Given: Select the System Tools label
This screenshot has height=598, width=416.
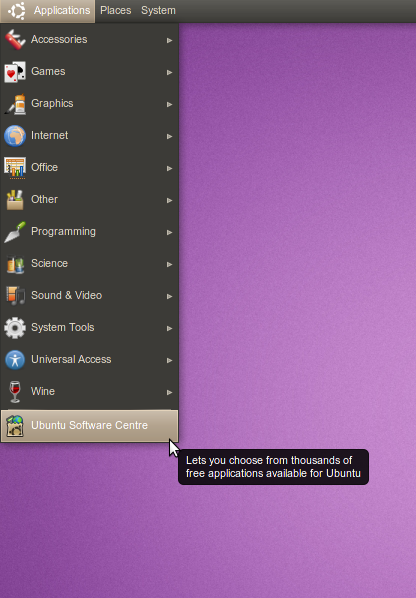Looking at the screenshot, I should click(63, 328).
